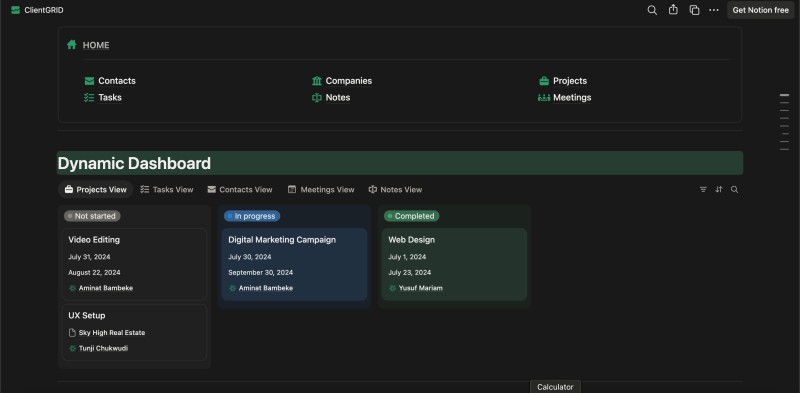Click the Meetings people icon

point(544,97)
